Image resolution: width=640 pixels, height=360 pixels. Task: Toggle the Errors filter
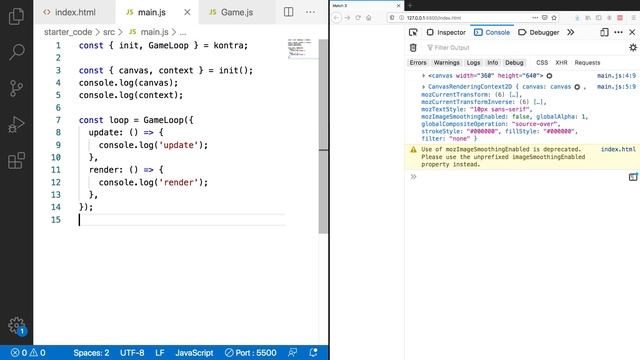(418, 62)
